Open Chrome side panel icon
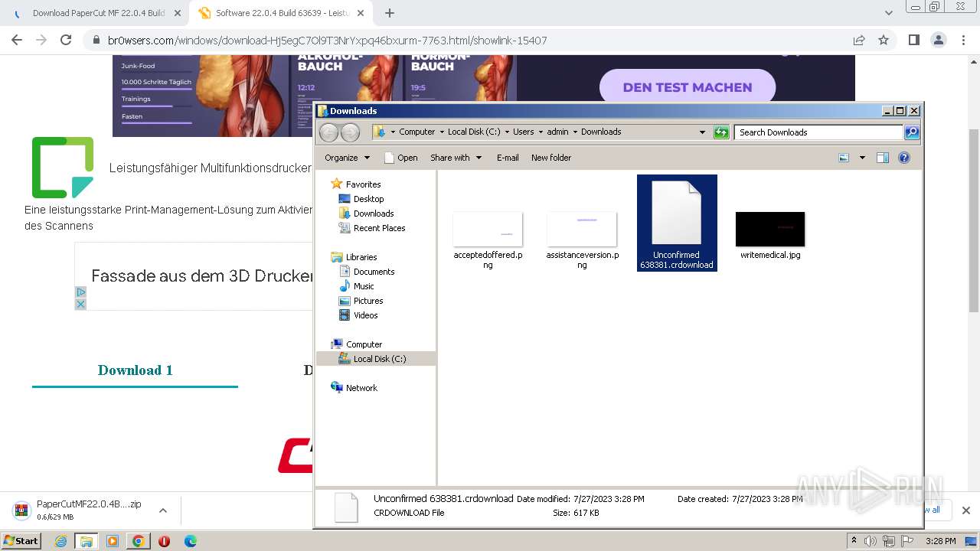Viewport: 980px width, 551px height. click(913, 40)
